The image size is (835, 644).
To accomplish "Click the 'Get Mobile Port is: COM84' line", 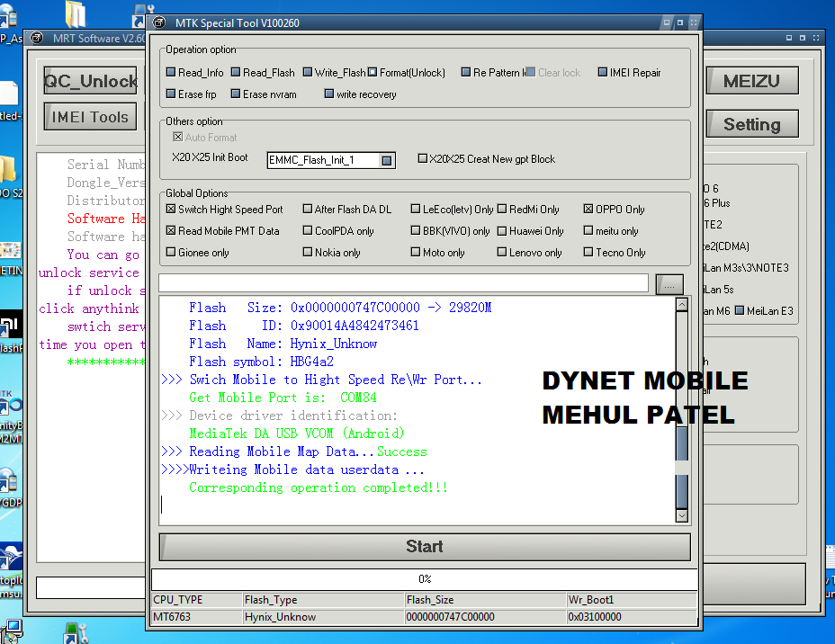I will (x=283, y=398).
